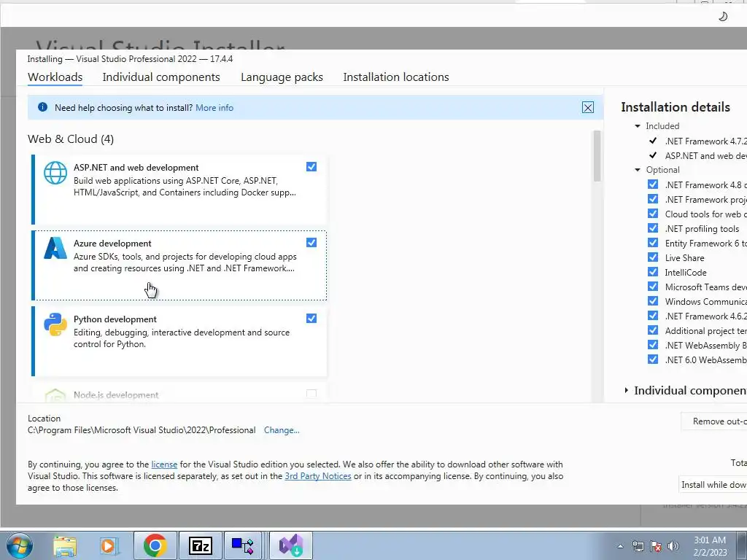
Task: Click the blue info icon in help banner
Action: coord(42,107)
